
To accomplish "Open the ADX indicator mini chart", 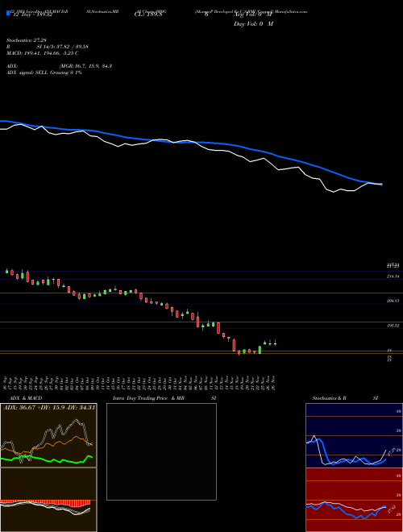I will pyautogui.click(x=48, y=435).
